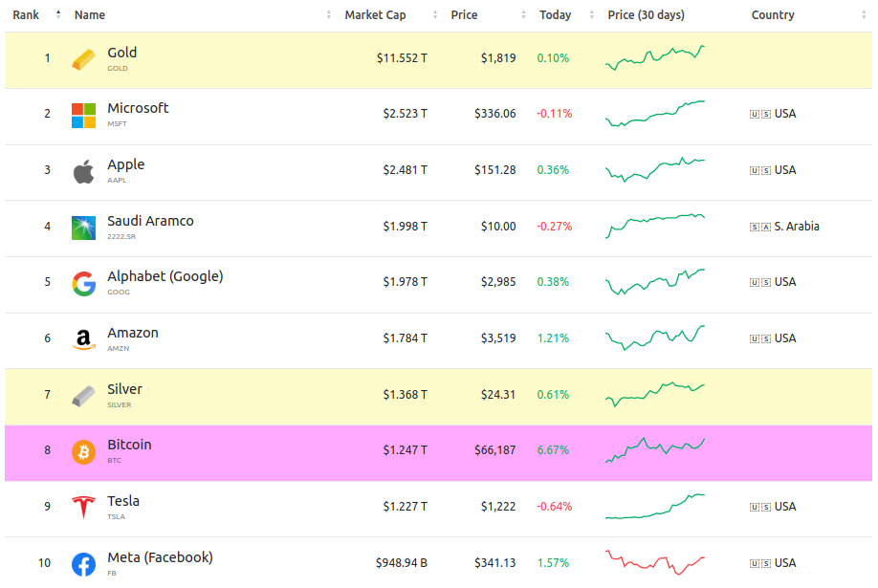Open the Bitcoin name link
Screen dimensions: 878x588
[129, 445]
